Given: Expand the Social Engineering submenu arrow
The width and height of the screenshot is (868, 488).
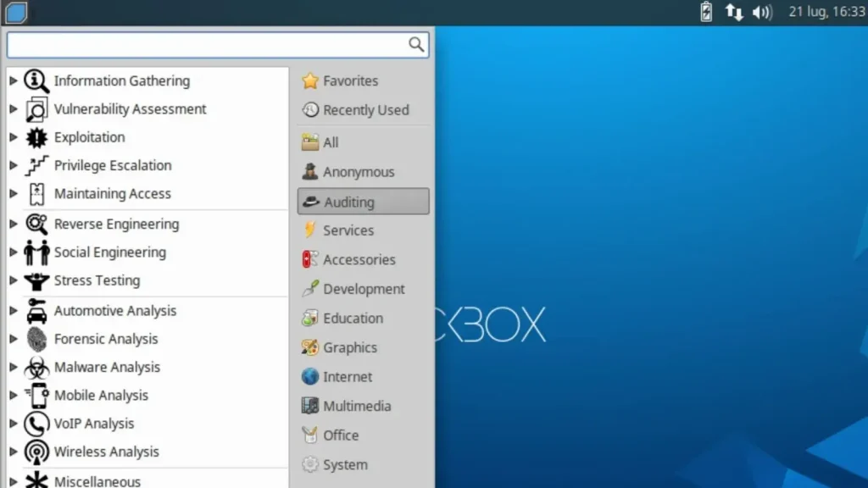Looking at the screenshot, I should click(x=14, y=252).
